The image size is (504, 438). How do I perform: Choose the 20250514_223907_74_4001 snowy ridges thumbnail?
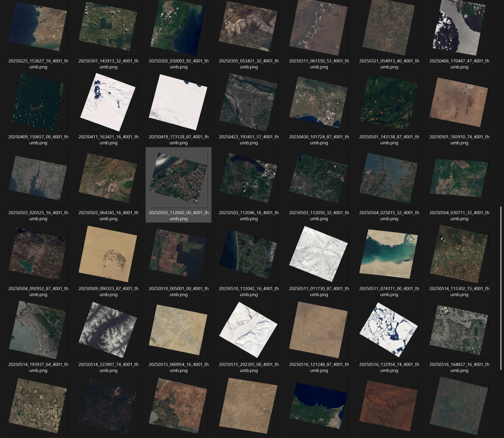pos(108,330)
